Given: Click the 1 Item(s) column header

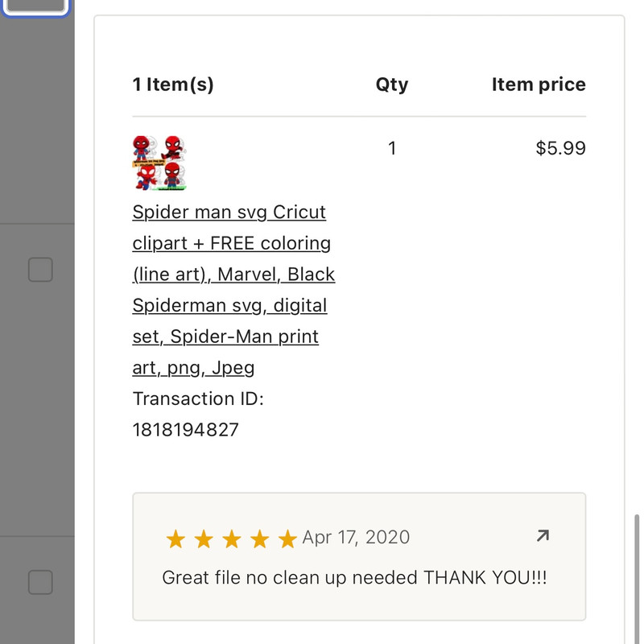Looking at the screenshot, I should coord(173,85).
